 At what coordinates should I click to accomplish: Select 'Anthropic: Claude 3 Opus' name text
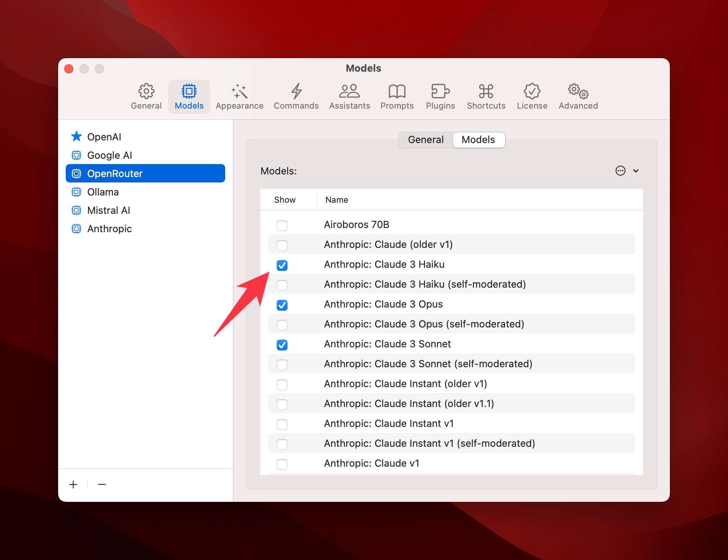(383, 304)
